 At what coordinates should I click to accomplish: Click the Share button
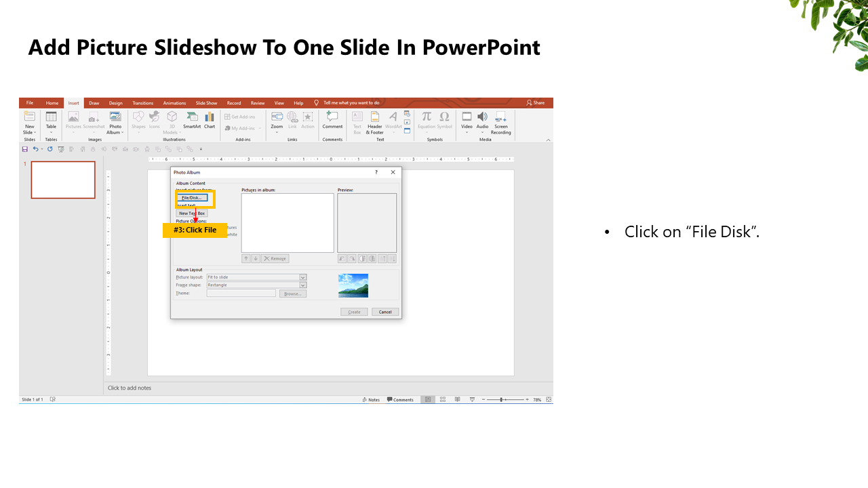click(536, 103)
